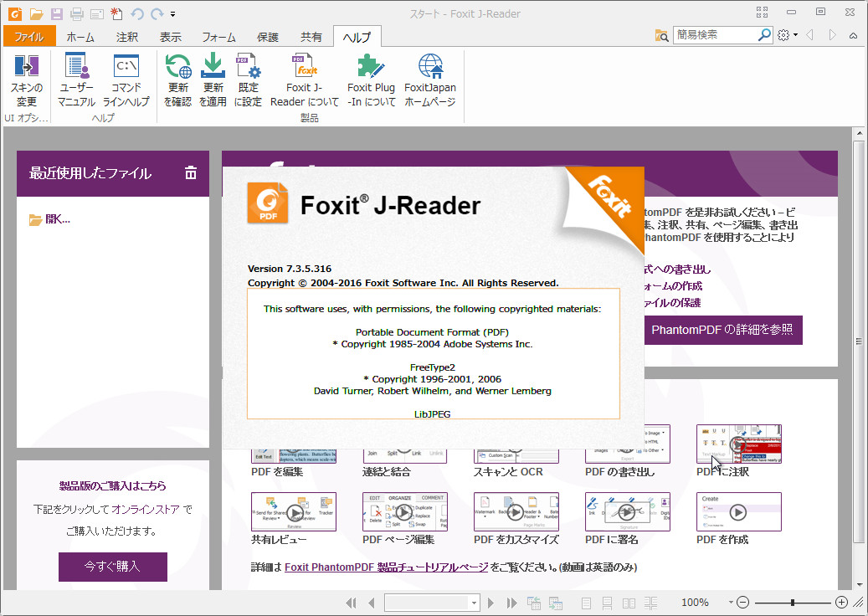This screenshot has height=616, width=868.
Task: Open the ユーザーマニュアル (User Manual)
Action: [76, 80]
